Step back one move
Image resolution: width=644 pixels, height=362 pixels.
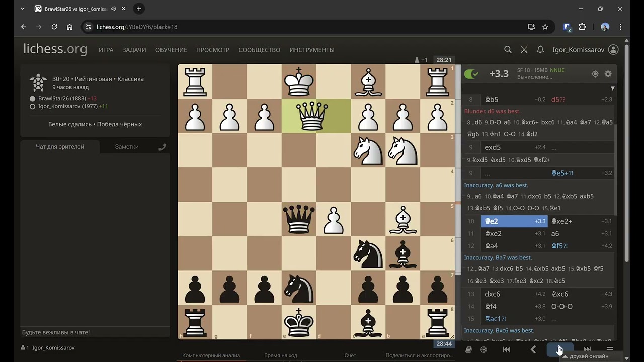[x=533, y=349]
